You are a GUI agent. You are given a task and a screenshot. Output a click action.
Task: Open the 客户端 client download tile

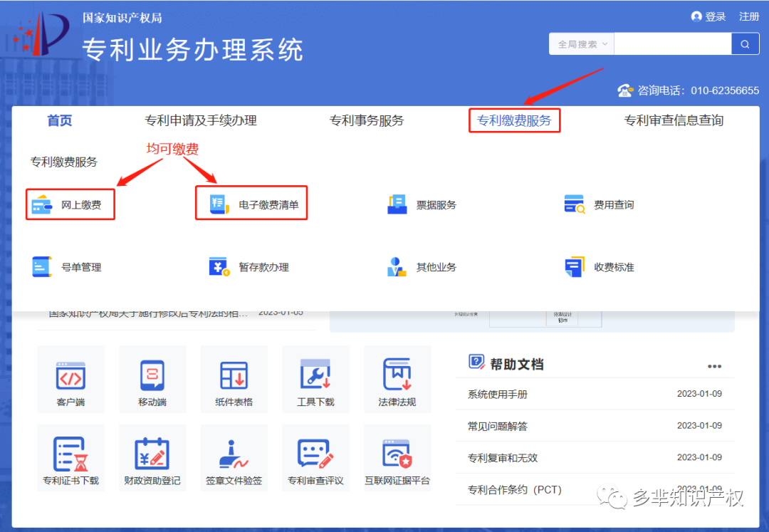(71, 379)
